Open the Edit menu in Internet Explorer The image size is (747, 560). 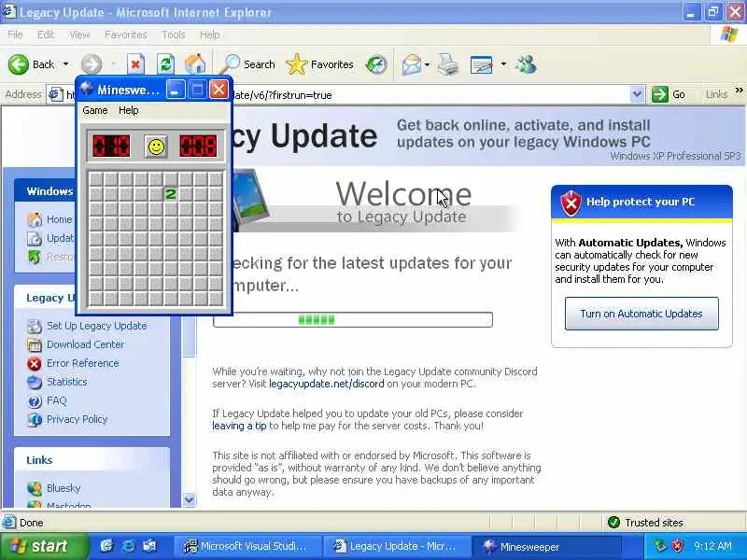46,35
